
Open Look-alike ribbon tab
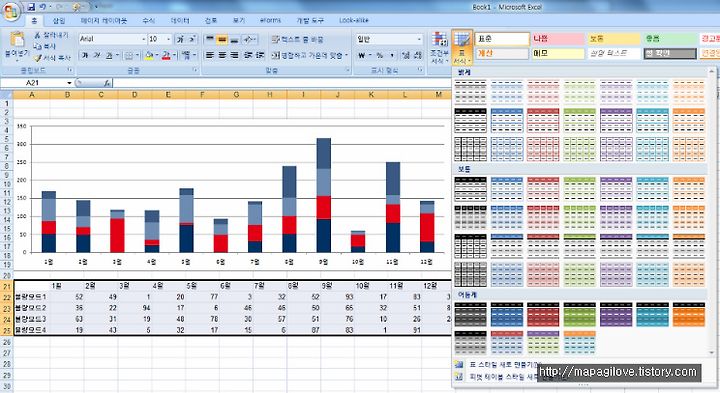tap(354, 21)
